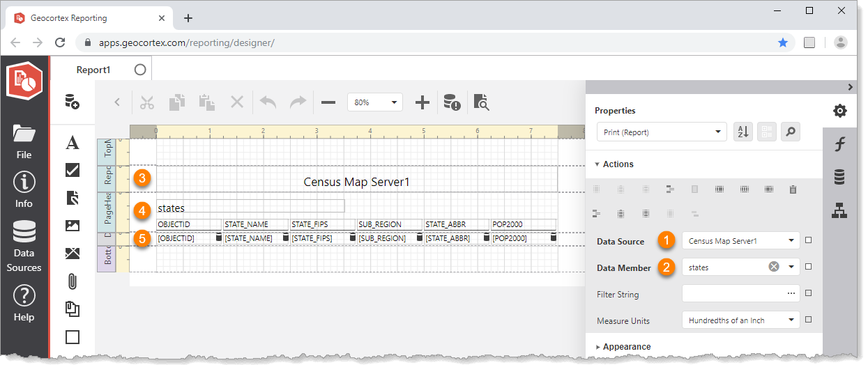Click the Undo arrow
Screen dimensions: 868x365
tap(268, 102)
